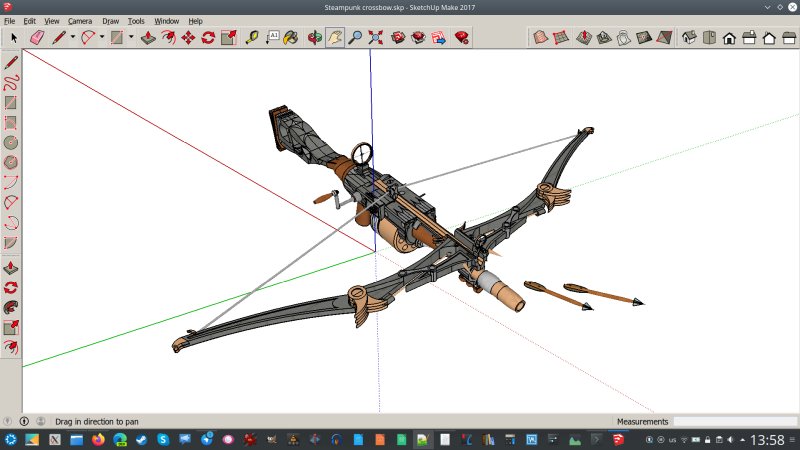
Task: Expand the Arc tool dropdown arrow
Action: pos(102,38)
